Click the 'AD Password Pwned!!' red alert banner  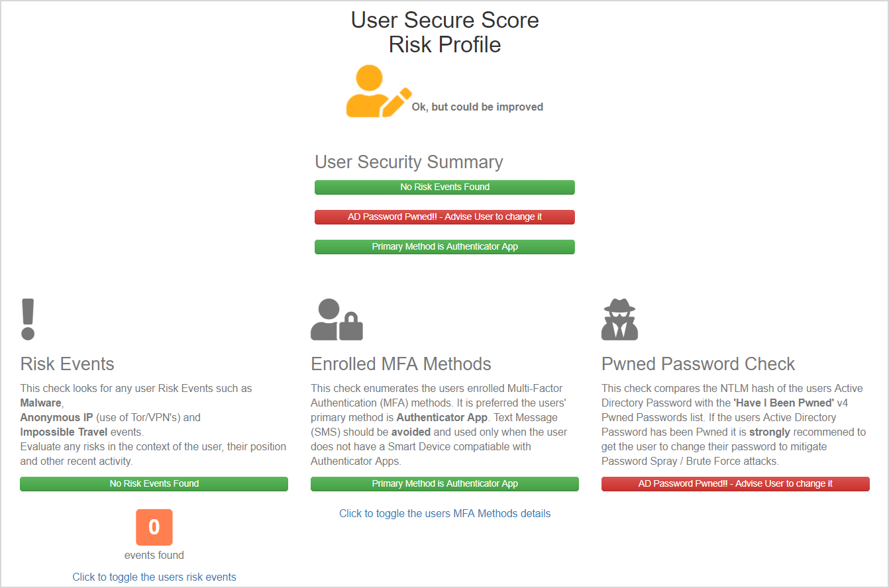pyautogui.click(x=444, y=217)
